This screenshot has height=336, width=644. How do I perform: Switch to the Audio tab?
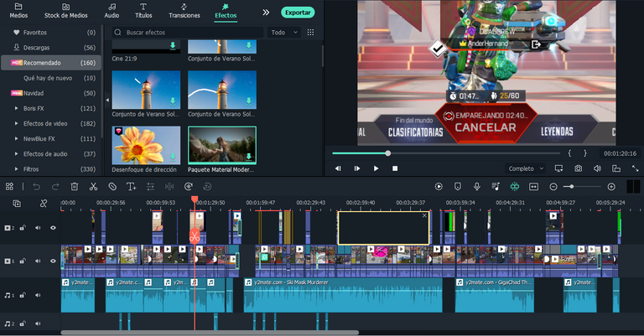click(112, 11)
